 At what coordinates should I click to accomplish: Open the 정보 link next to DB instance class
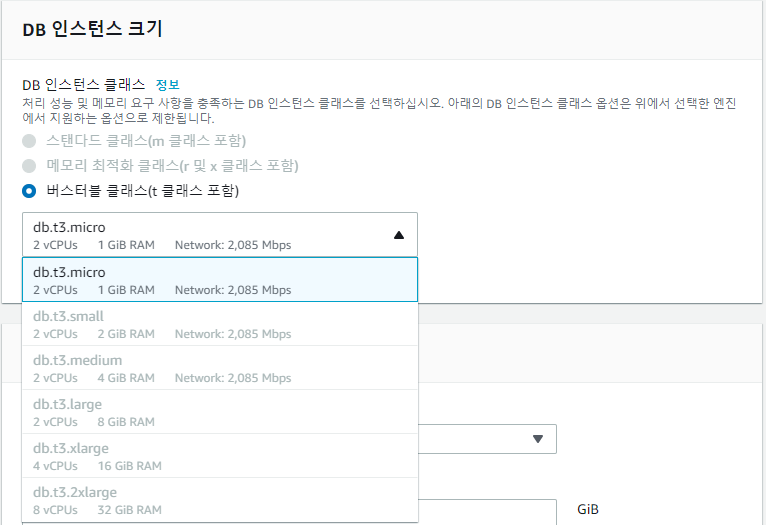tap(168, 84)
